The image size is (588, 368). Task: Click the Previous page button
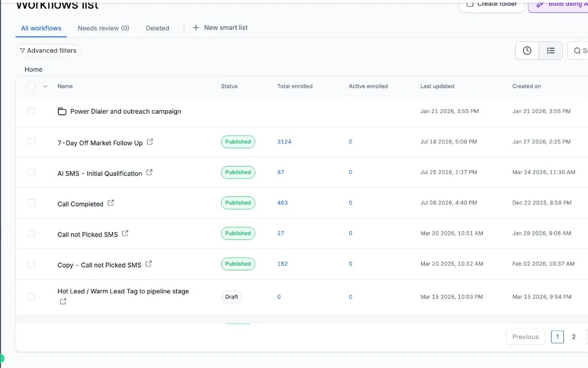pyautogui.click(x=525, y=337)
